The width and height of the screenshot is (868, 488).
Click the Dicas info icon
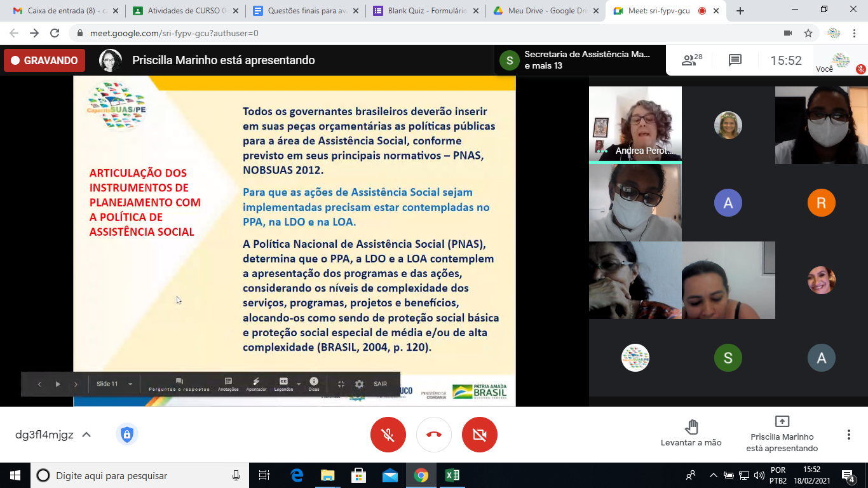314,384
